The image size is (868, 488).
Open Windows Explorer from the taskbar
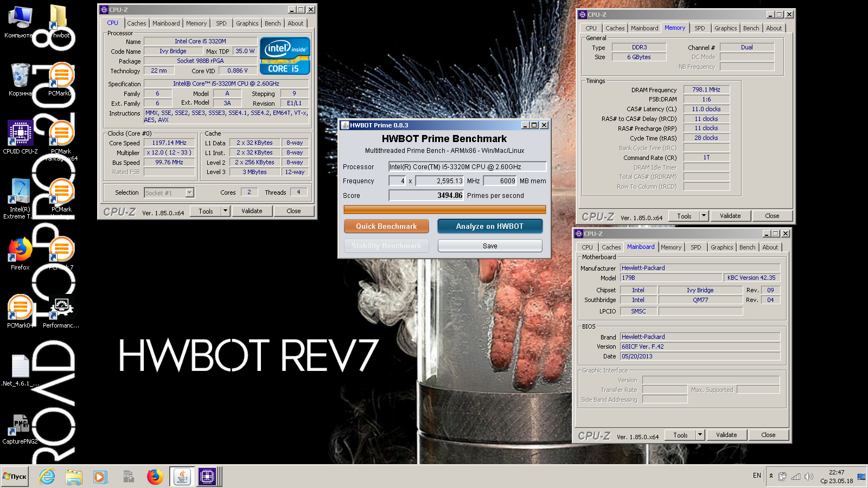(x=74, y=477)
